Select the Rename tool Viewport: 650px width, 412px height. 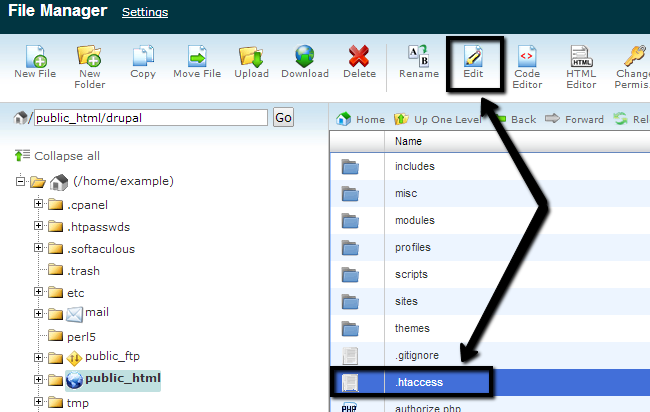pos(419,62)
